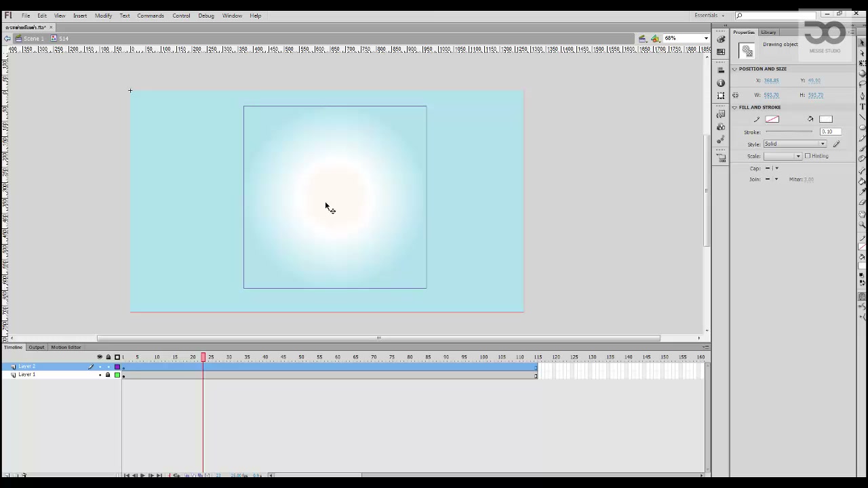Enable the Hinting checkbox
868x488 pixels.
coord(808,156)
